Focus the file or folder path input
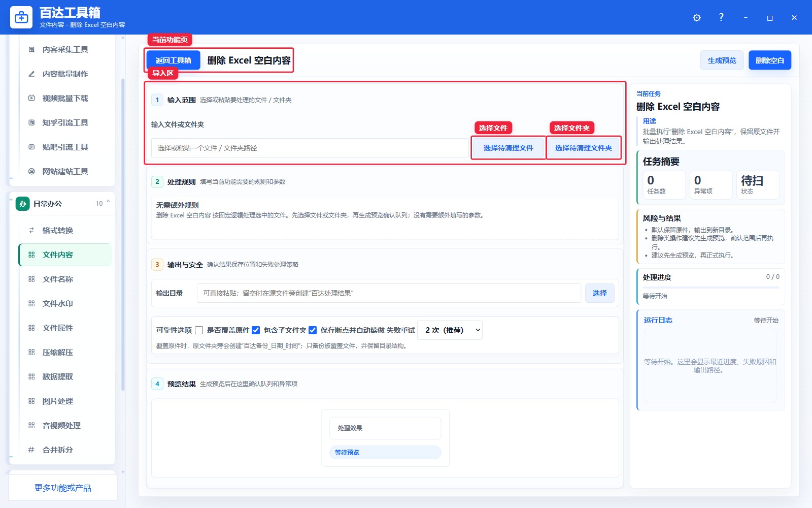This screenshot has height=508, width=812. (310, 148)
